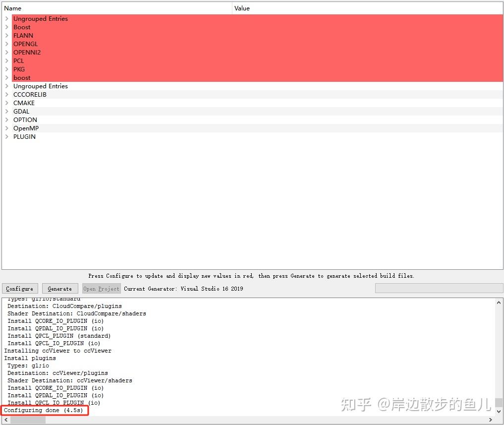Sort entries by the Name column header

pos(116,8)
